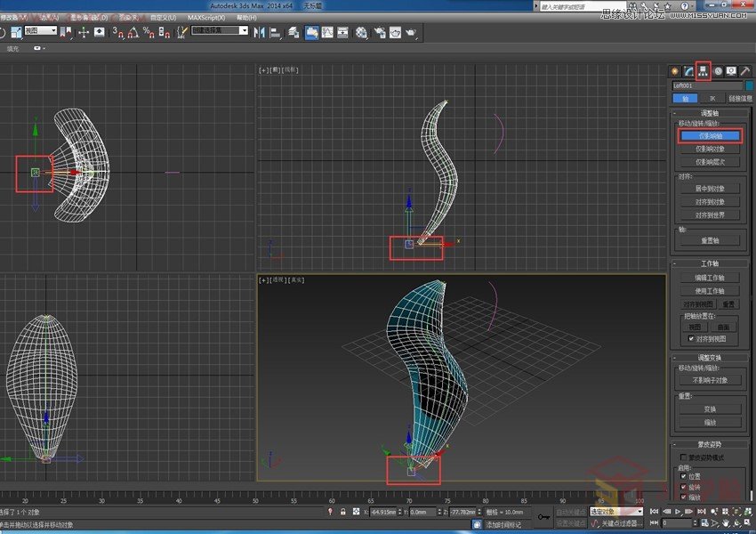The height and width of the screenshot is (534, 756).
Task: Click the Play Animation button
Action: coord(678,512)
